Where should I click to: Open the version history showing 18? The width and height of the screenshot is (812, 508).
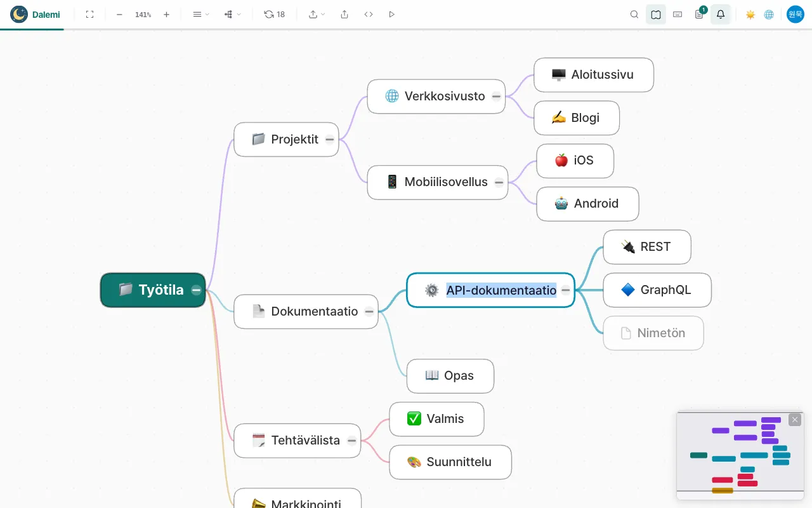(x=274, y=14)
